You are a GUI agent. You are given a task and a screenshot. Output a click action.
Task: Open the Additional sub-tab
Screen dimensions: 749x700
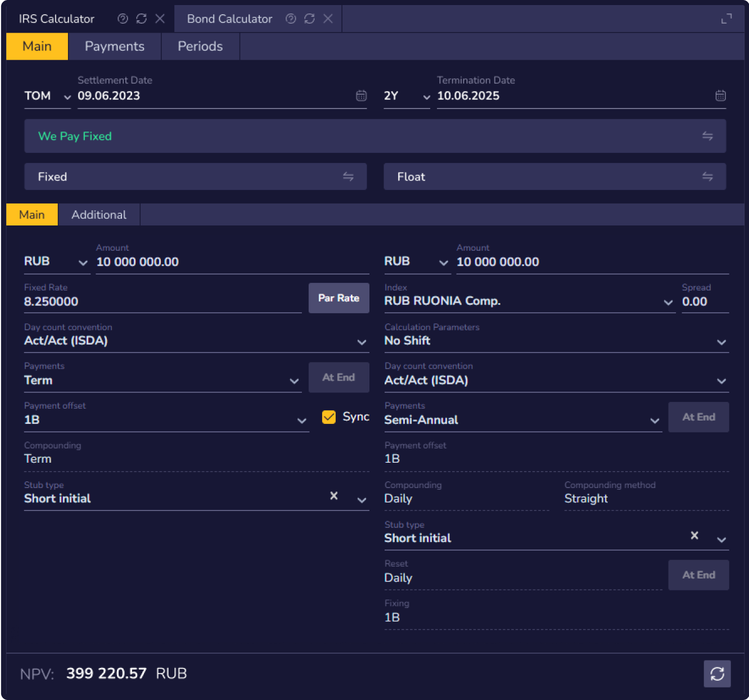point(99,215)
